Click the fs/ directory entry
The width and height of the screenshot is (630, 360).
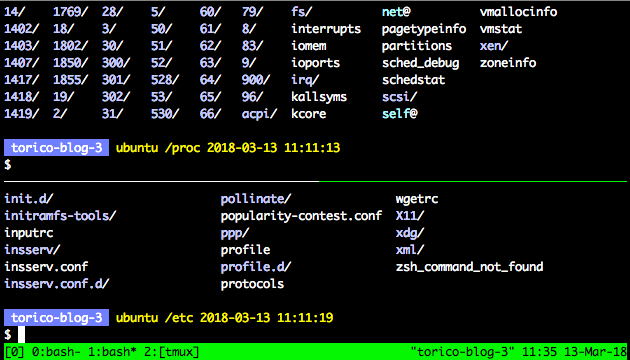[x=302, y=12]
